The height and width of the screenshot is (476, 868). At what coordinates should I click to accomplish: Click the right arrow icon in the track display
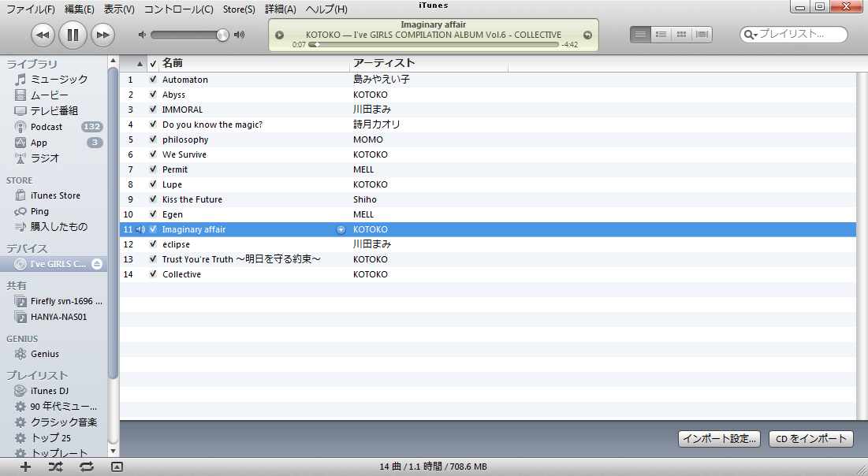pos(587,35)
